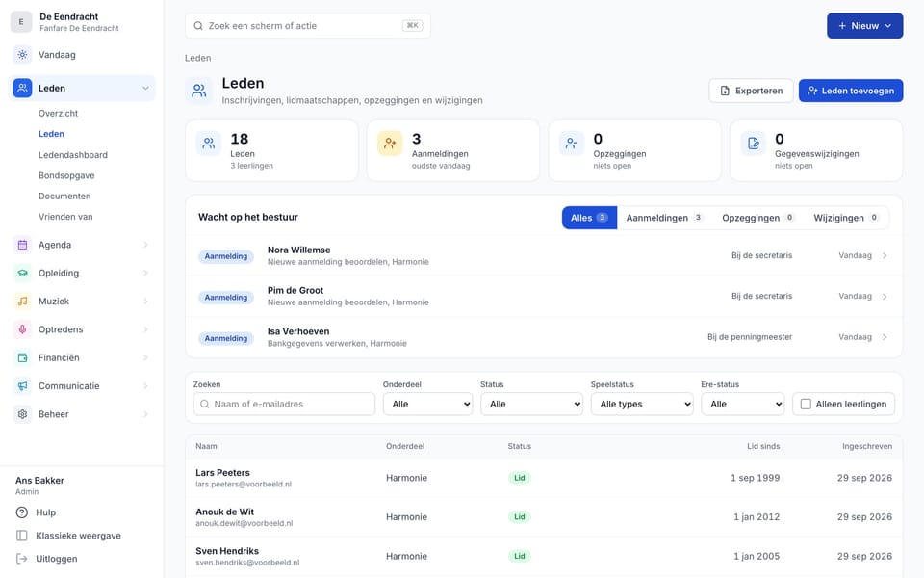
Task: Open Isa Verhoeven request row chevron
Action: pos(885,337)
